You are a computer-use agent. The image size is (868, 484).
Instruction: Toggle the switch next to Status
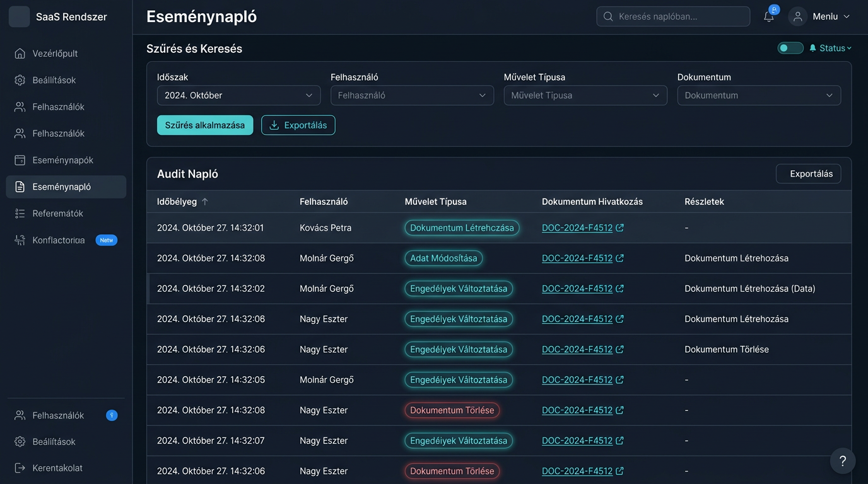pos(790,48)
